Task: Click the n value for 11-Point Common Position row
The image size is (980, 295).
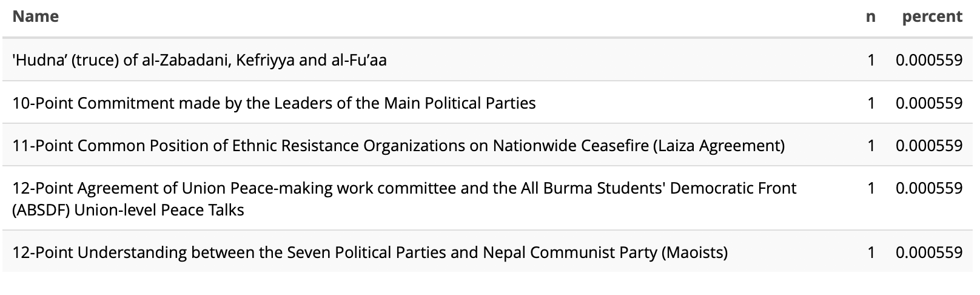Action: pos(871,146)
